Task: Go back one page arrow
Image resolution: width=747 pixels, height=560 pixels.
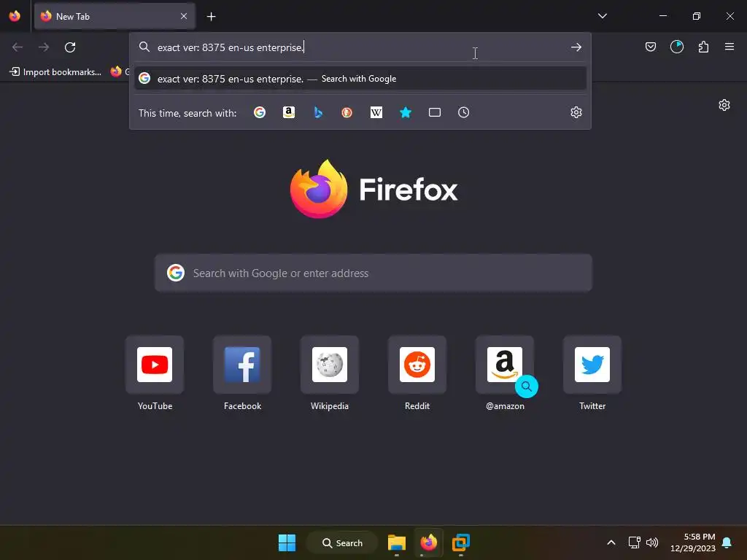Action: pyautogui.click(x=18, y=47)
